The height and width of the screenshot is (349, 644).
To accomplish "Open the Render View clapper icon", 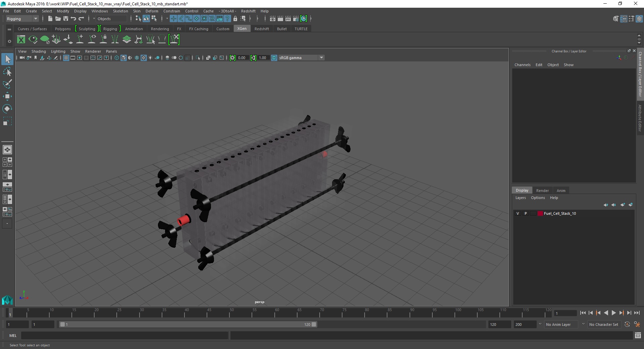I will (273, 19).
